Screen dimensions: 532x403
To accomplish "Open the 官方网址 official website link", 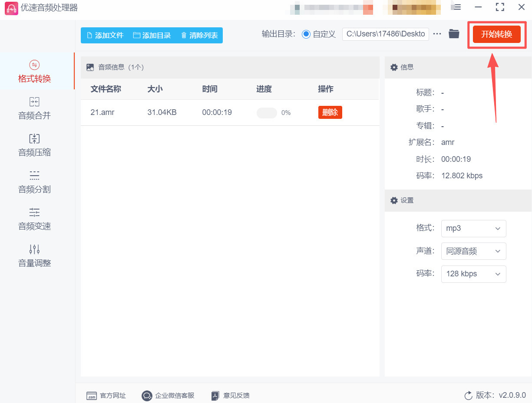I will [106, 396].
